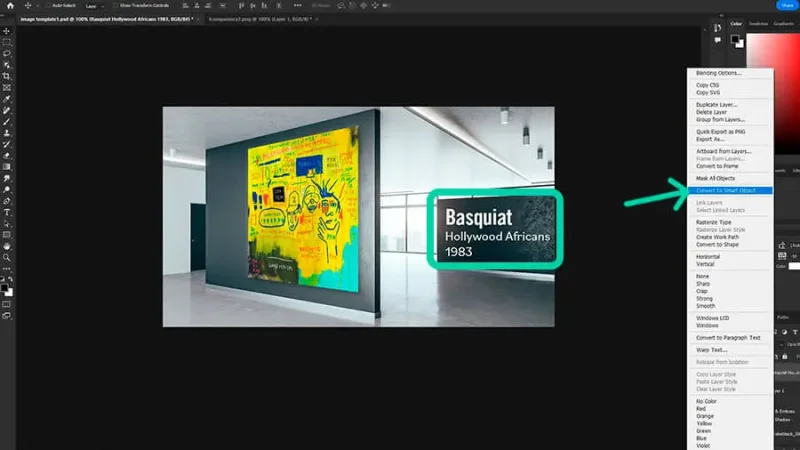Close the image template1.psd tab
Viewport: 800px width, 450px height.
tap(198, 19)
